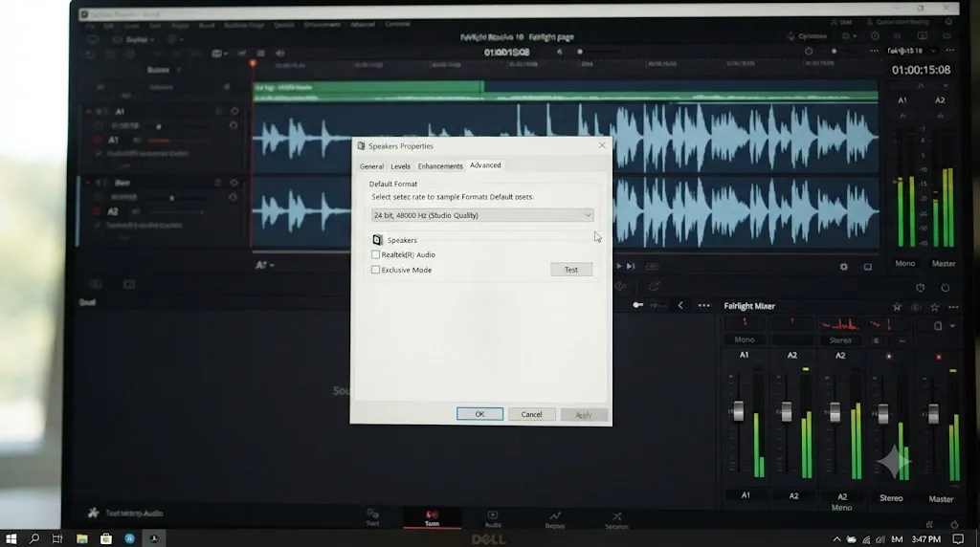The width and height of the screenshot is (980, 547).
Task: Enable the Exclusive Mode checkbox
Action: tap(375, 270)
